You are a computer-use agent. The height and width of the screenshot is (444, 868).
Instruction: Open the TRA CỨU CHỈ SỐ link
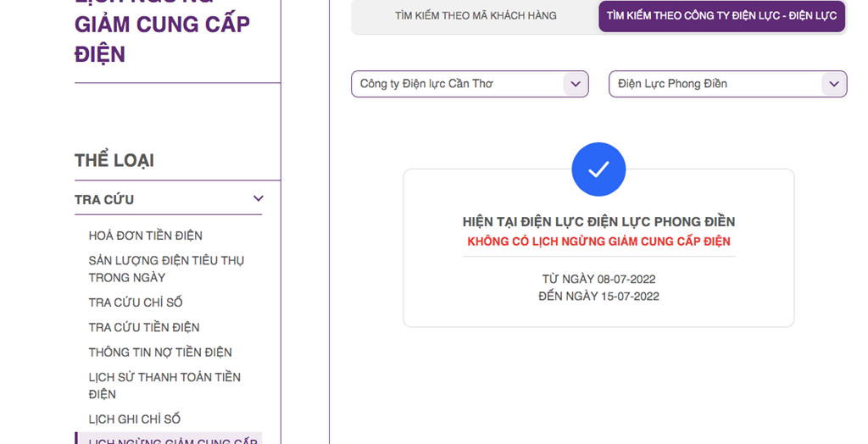pyautogui.click(x=136, y=302)
